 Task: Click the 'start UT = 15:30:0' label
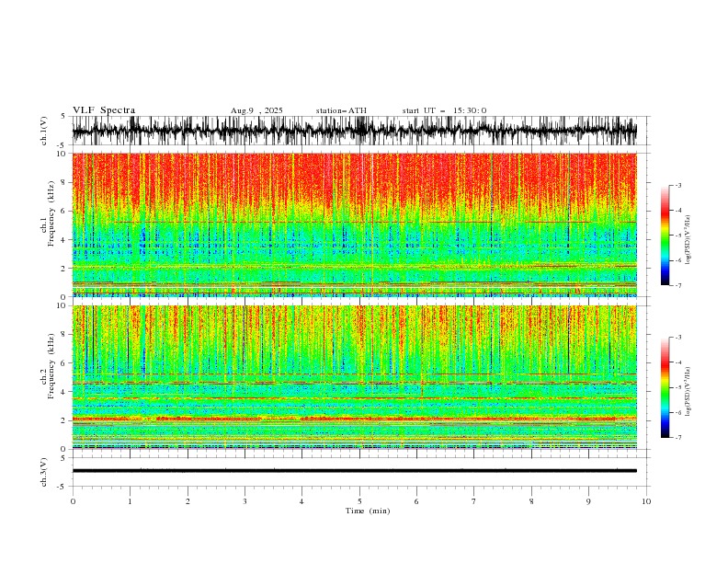[x=444, y=110]
